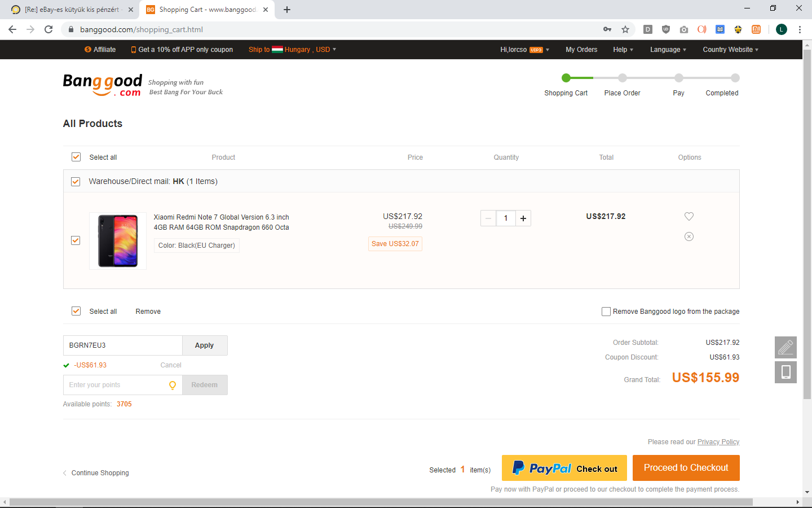
Task: Click Proceed to Checkout
Action: click(x=686, y=468)
